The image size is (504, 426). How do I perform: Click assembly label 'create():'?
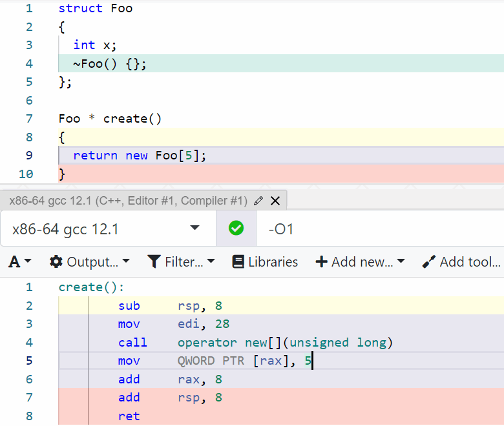coord(91,287)
